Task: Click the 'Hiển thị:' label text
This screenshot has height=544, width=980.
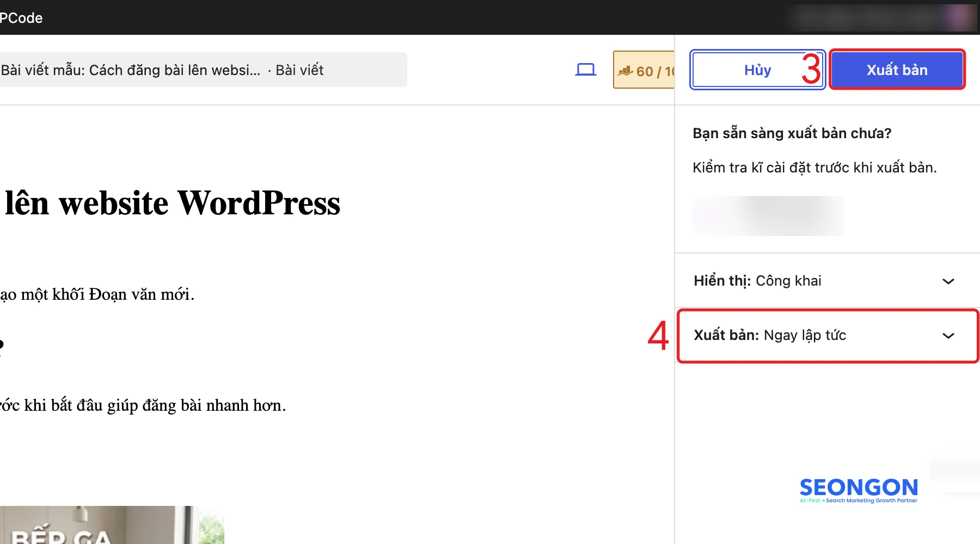Action: [722, 281]
